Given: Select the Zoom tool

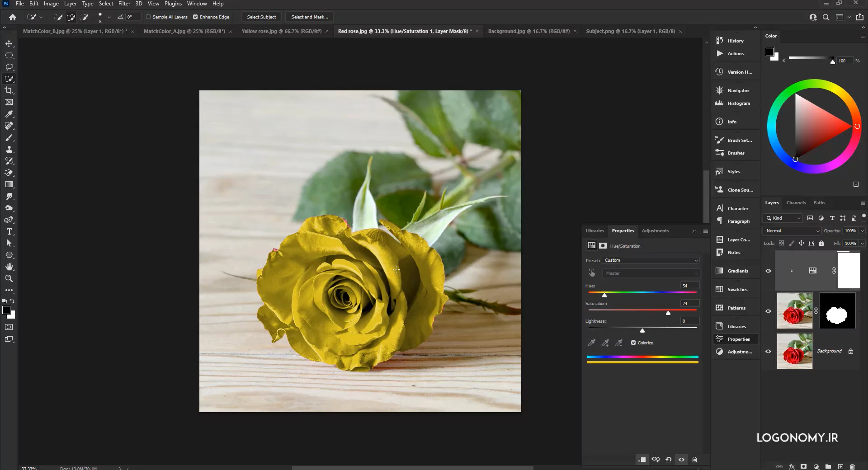Looking at the screenshot, I should click(x=9, y=278).
